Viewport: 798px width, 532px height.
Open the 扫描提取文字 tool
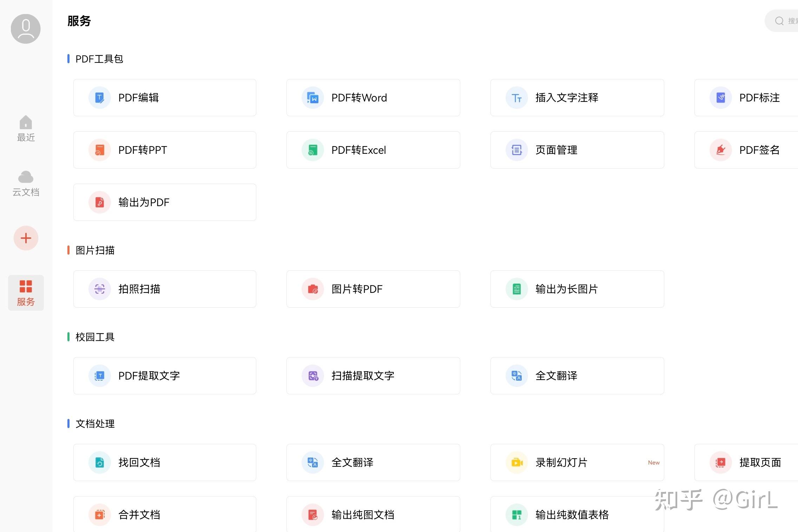tap(373, 375)
